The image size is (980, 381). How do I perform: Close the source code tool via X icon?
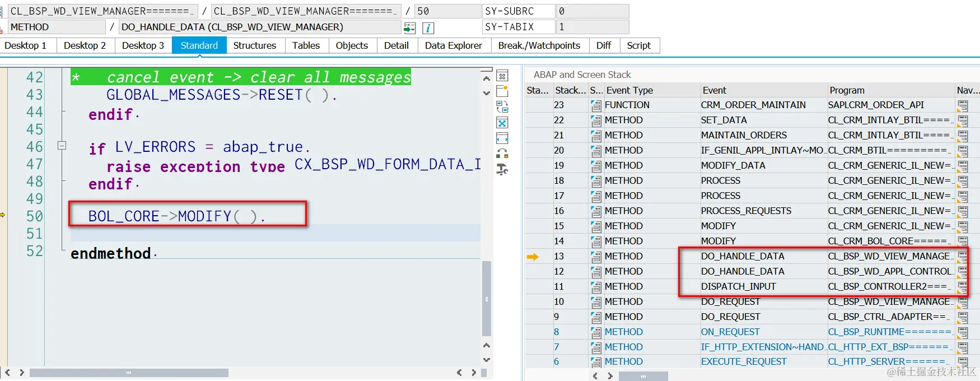[502, 76]
